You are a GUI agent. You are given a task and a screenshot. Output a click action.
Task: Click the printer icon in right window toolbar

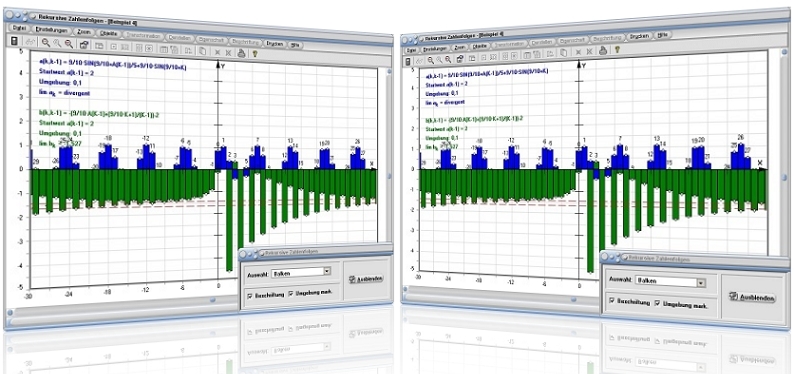(603, 50)
